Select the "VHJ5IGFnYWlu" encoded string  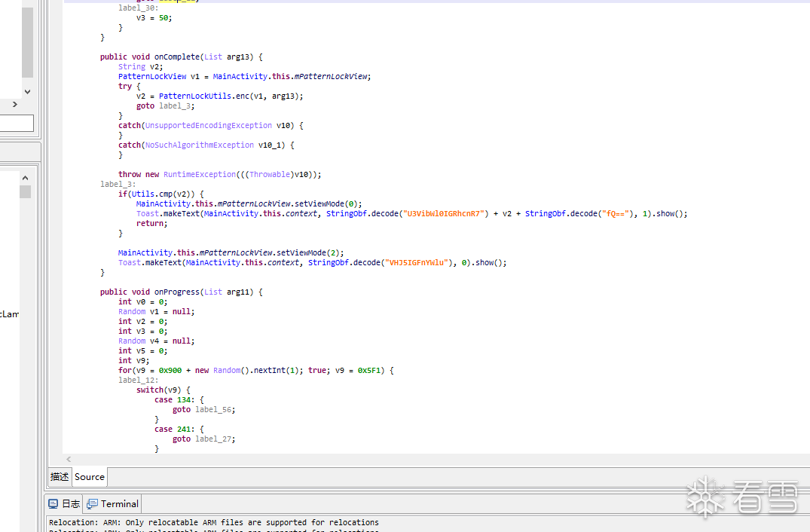(x=416, y=263)
